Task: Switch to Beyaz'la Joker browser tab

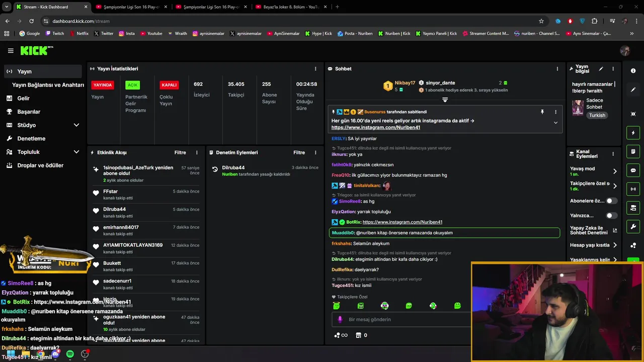Action: (x=290, y=7)
